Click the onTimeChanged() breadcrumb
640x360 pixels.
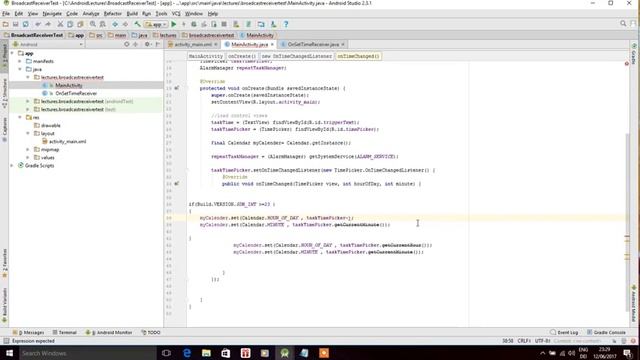tap(358, 56)
